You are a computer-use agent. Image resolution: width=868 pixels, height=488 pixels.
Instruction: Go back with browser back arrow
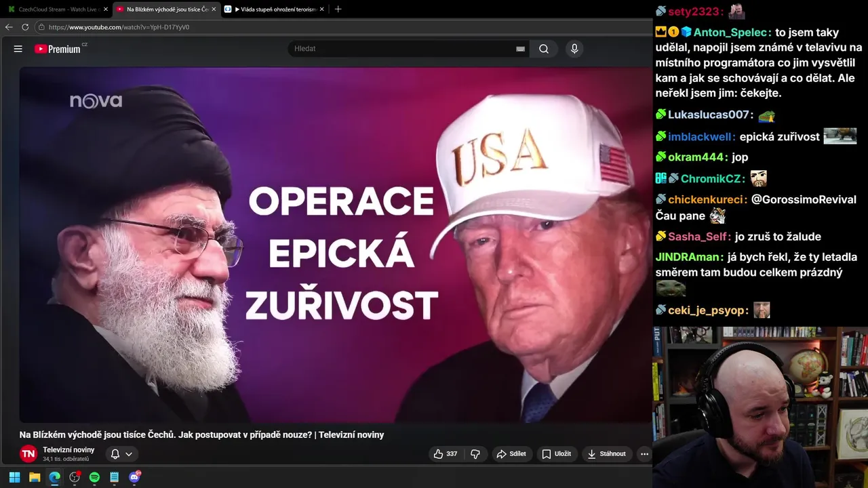9,27
